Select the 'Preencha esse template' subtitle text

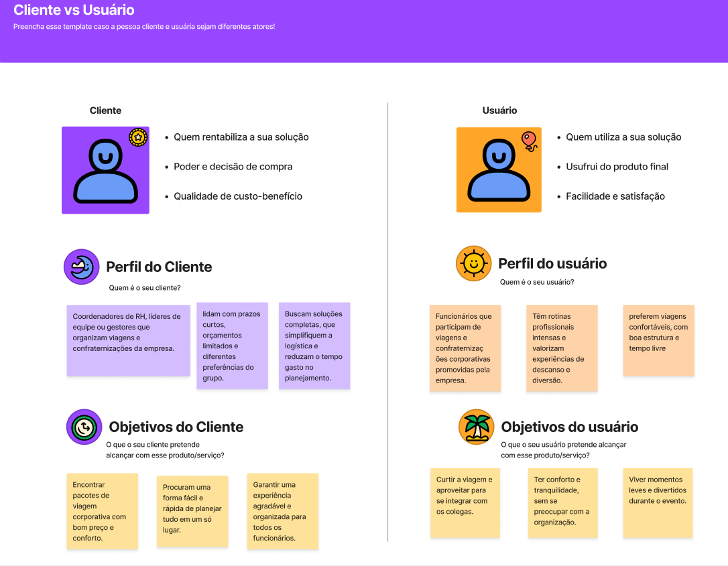(144, 26)
